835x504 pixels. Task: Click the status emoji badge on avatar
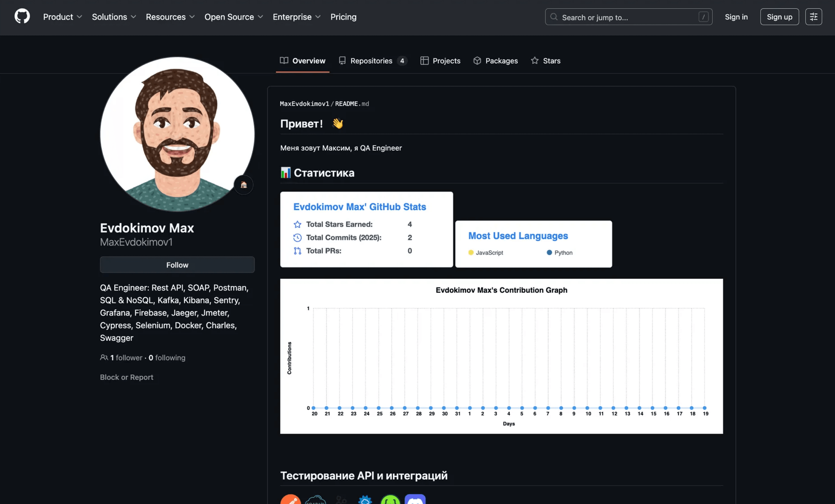coord(243,185)
